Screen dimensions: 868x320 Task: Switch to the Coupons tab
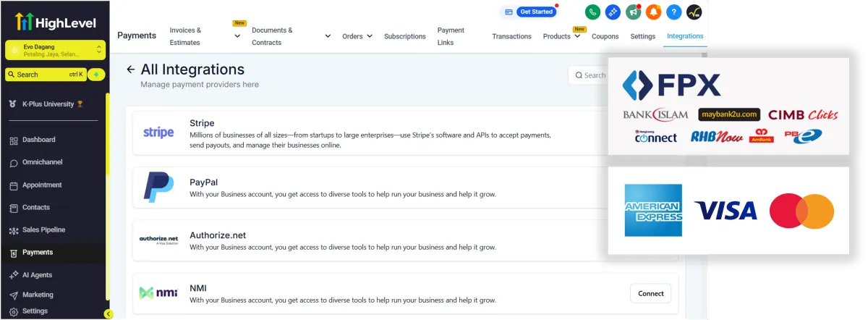[605, 36]
